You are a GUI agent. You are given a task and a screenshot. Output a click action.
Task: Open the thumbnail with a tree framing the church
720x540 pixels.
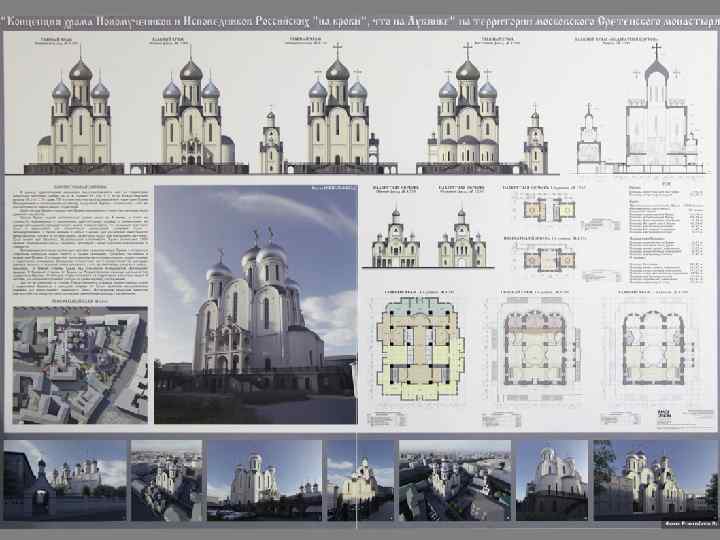(x=655, y=480)
